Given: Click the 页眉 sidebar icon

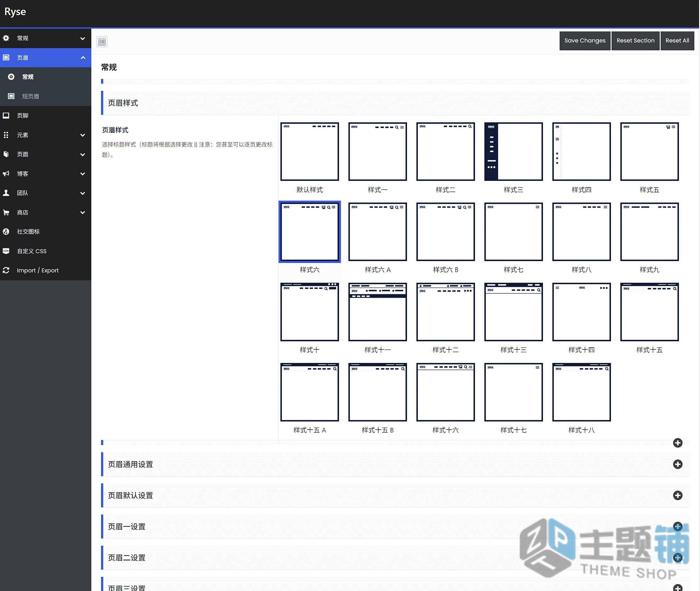Looking at the screenshot, I should [6, 58].
